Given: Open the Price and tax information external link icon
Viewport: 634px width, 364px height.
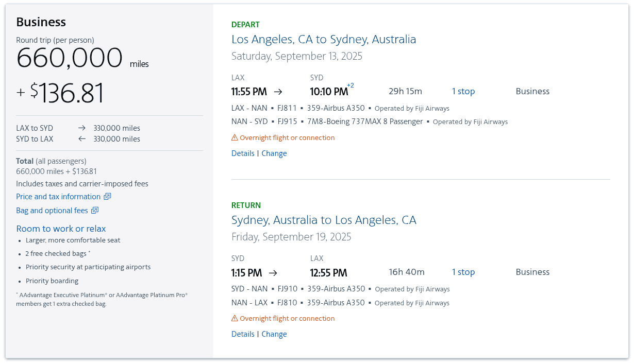Looking at the screenshot, I should click(107, 196).
